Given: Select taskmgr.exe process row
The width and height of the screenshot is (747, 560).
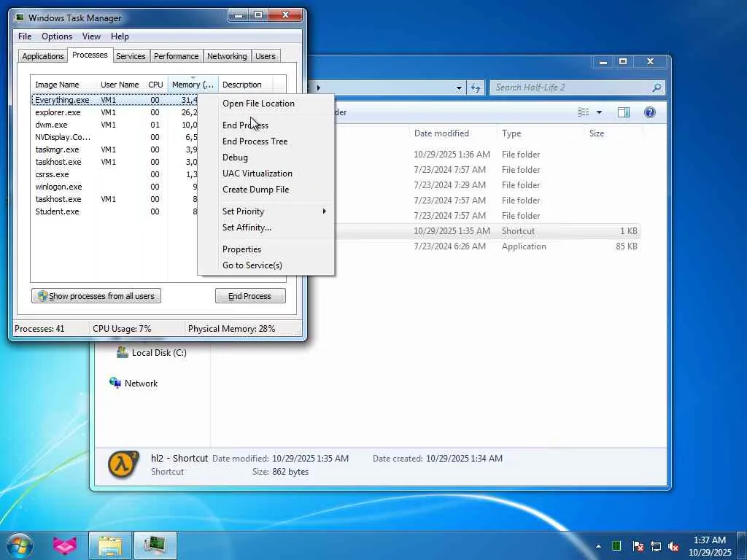Looking at the screenshot, I should [x=115, y=149].
